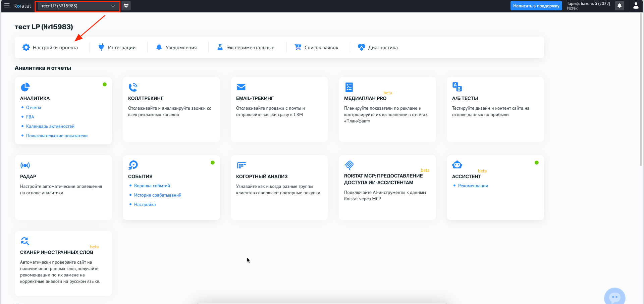Click the Сканер иностранных слов icon
This screenshot has height=304, width=644.
pyautogui.click(x=25, y=241)
